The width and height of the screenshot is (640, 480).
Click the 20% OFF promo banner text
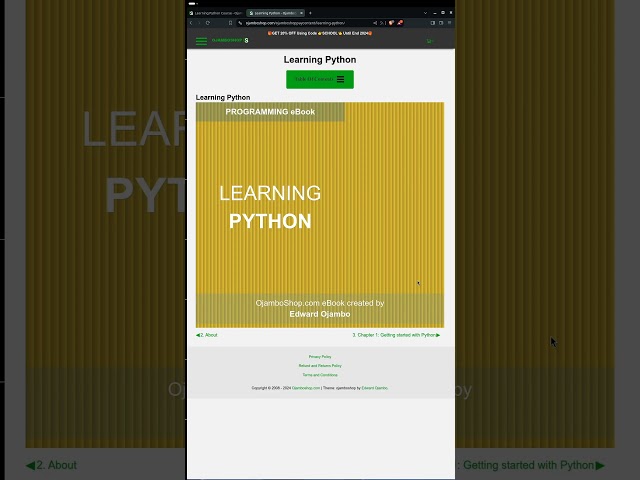320,33
